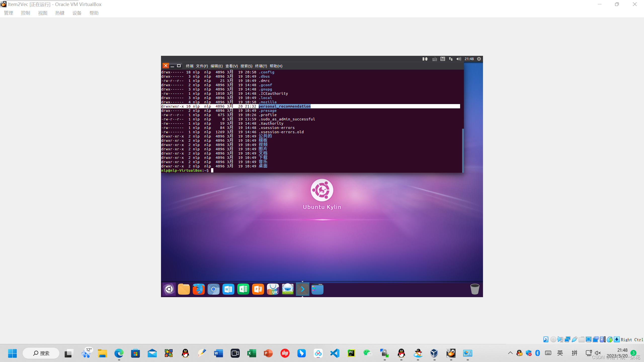The image size is (644, 362).
Task: Open Chromium browser in the Kylin dock
Action: point(213,289)
